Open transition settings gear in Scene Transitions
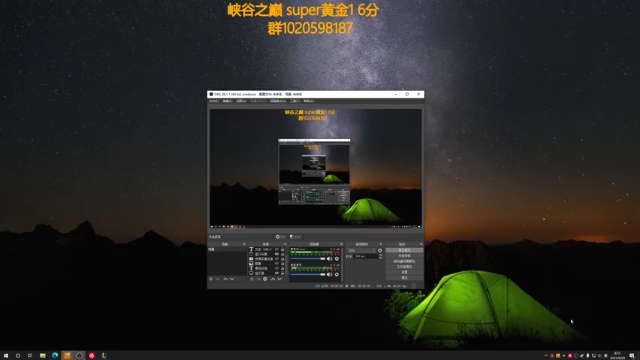Viewport: 640px width, 360px height. coord(380,250)
